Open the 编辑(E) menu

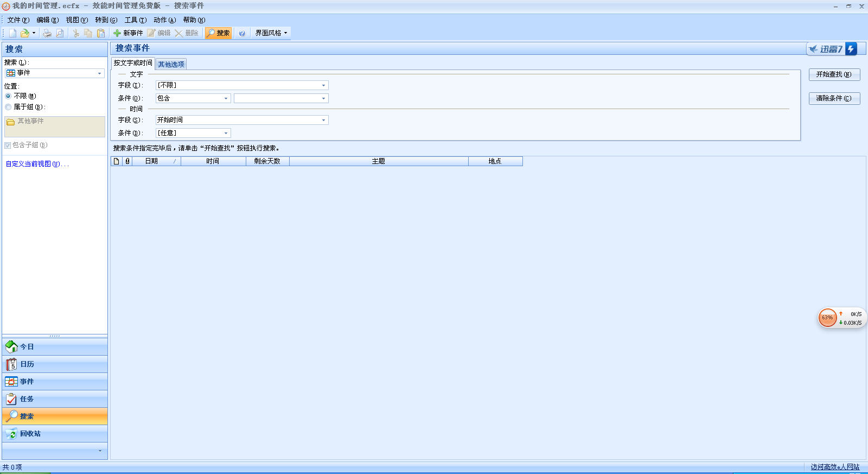click(48, 20)
